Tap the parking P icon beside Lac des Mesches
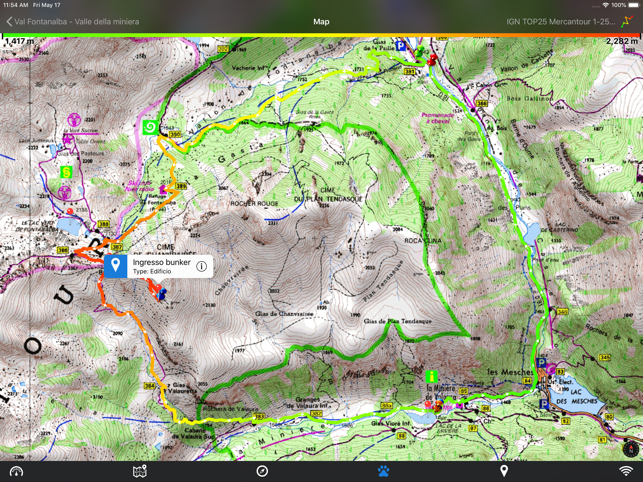Viewport: 643px width, 482px height. (544, 404)
